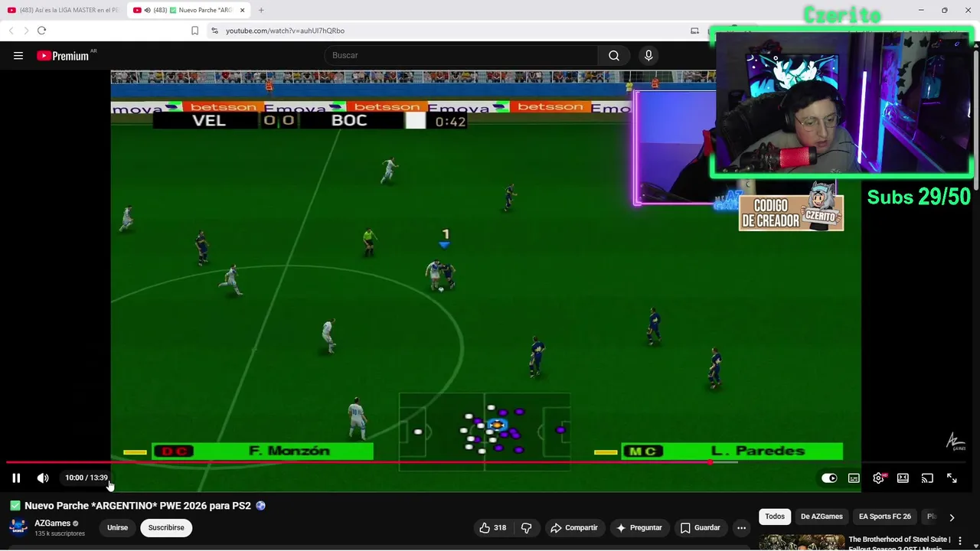Open the Brotherhood of Steel Suite thumbnail
Viewport: 980px width, 551px height.
[x=801, y=542]
